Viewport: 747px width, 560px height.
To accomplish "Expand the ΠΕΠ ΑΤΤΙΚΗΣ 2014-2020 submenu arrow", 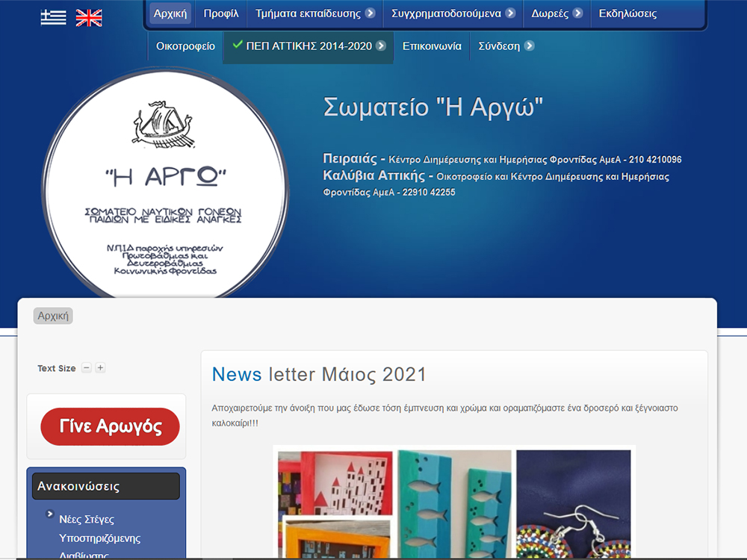I will pyautogui.click(x=381, y=46).
